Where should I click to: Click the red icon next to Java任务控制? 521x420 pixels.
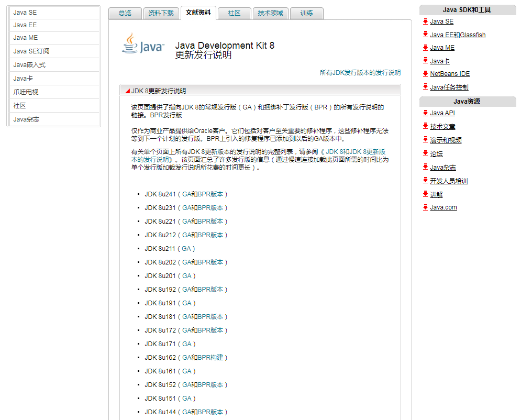tap(425, 87)
